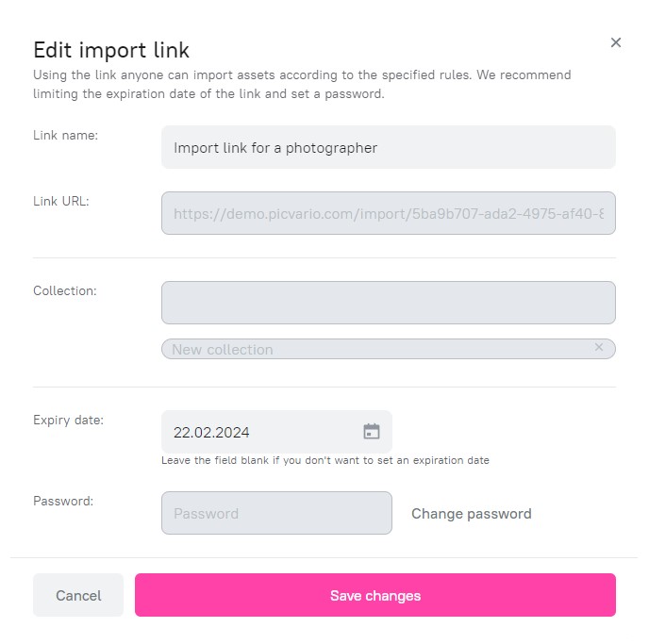Screen dimensions: 649x644
Task: Click the "Link name:" label
Action: pos(65,135)
